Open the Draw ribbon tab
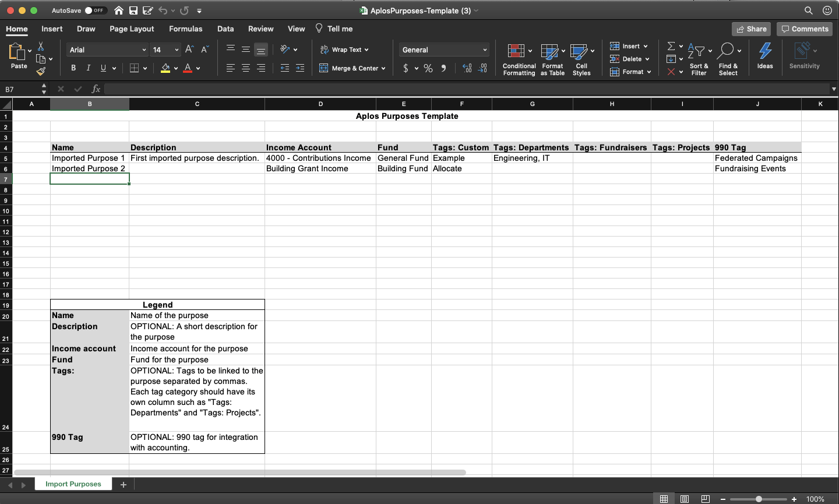The width and height of the screenshot is (839, 504). click(x=86, y=29)
